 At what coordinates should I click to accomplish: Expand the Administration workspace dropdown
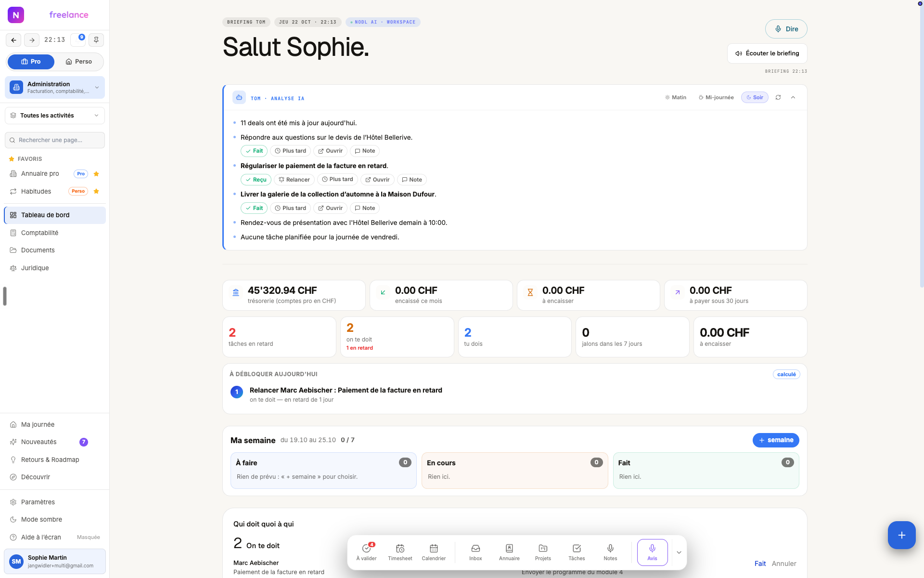(55, 88)
